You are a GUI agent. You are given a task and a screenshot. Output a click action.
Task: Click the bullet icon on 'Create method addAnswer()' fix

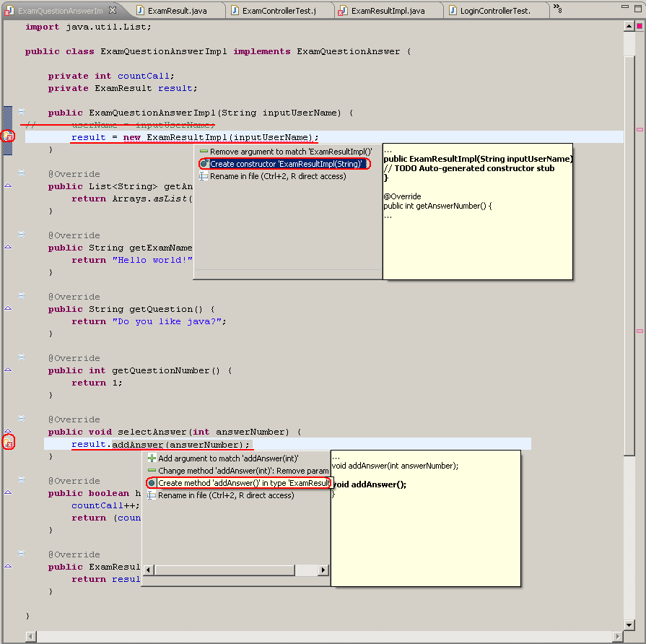(150, 482)
